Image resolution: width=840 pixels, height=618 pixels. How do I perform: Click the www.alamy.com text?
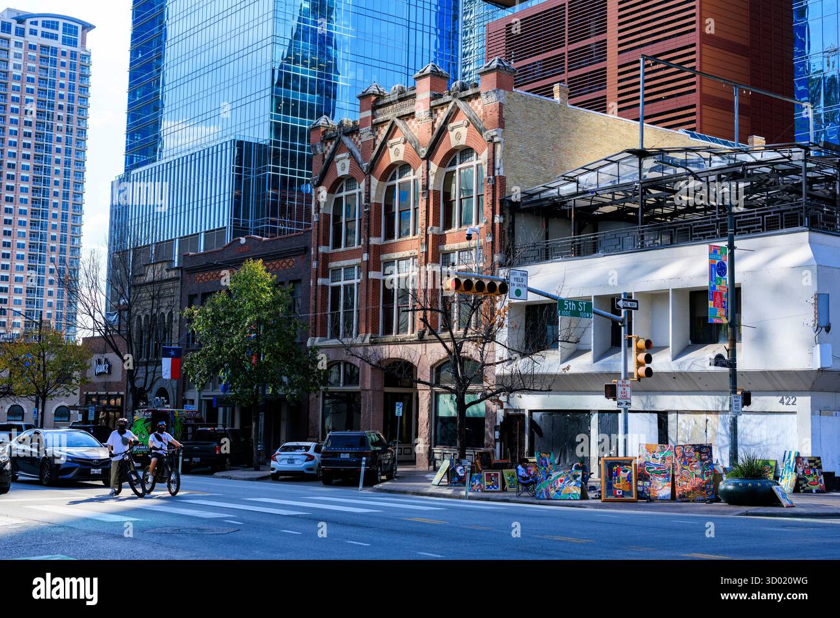pos(765,596)
